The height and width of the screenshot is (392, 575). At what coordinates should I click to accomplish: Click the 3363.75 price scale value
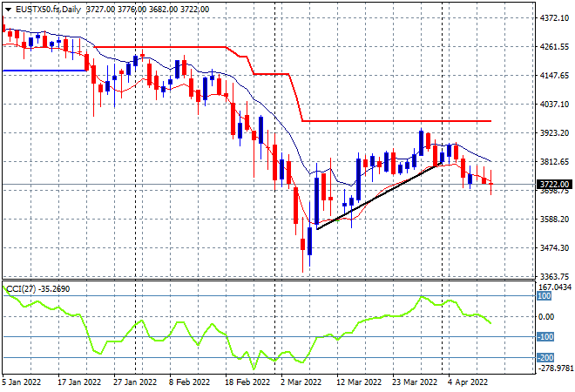[x=554, y=276]
